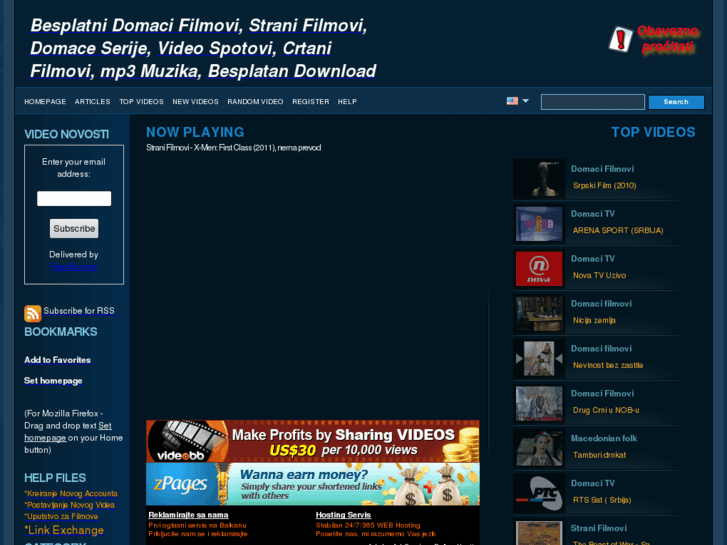Open Drug Crni u NOB-u thumbnail
Screen dimensions: 727x545
coord(539,404)
